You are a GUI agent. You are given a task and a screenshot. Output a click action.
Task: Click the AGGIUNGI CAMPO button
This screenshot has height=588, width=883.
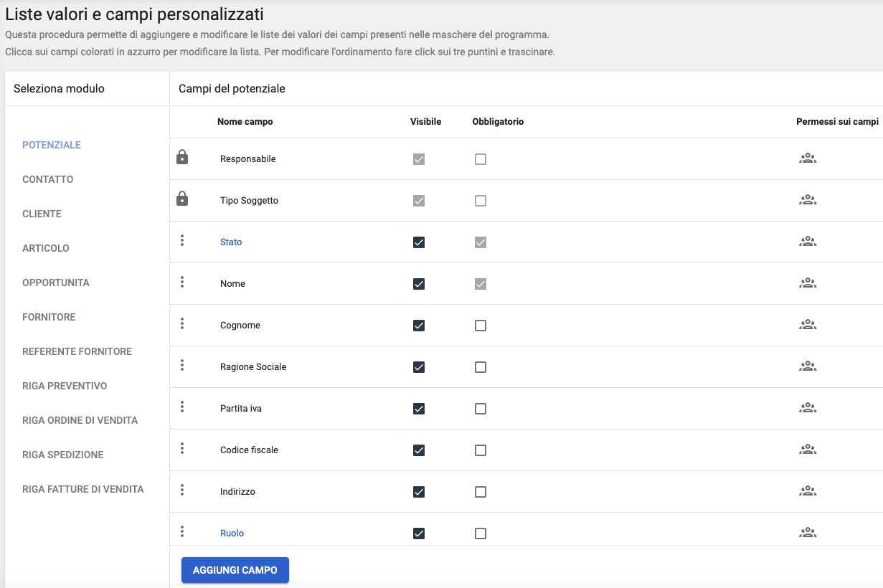pos(235,570)
